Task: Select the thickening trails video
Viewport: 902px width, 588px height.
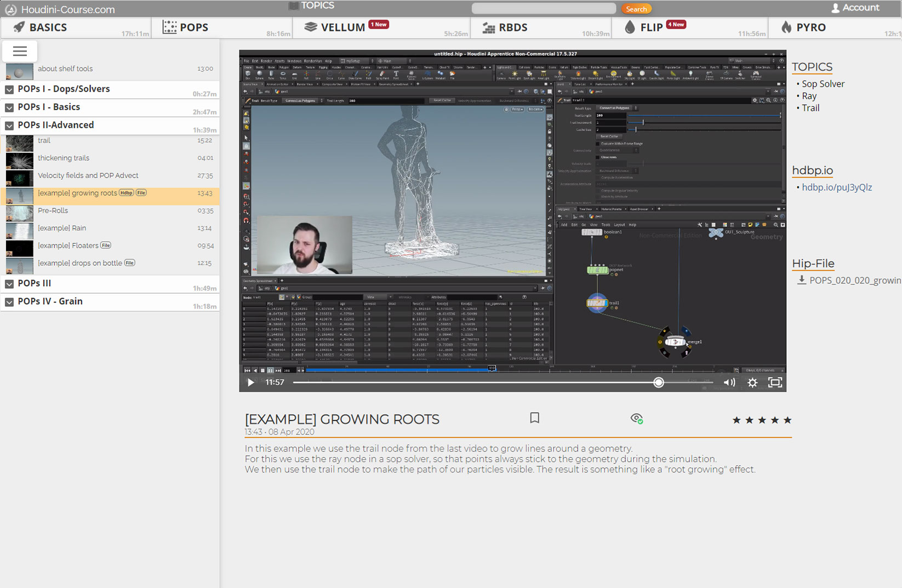Action: pyautogui.click(x=64, y=158)
